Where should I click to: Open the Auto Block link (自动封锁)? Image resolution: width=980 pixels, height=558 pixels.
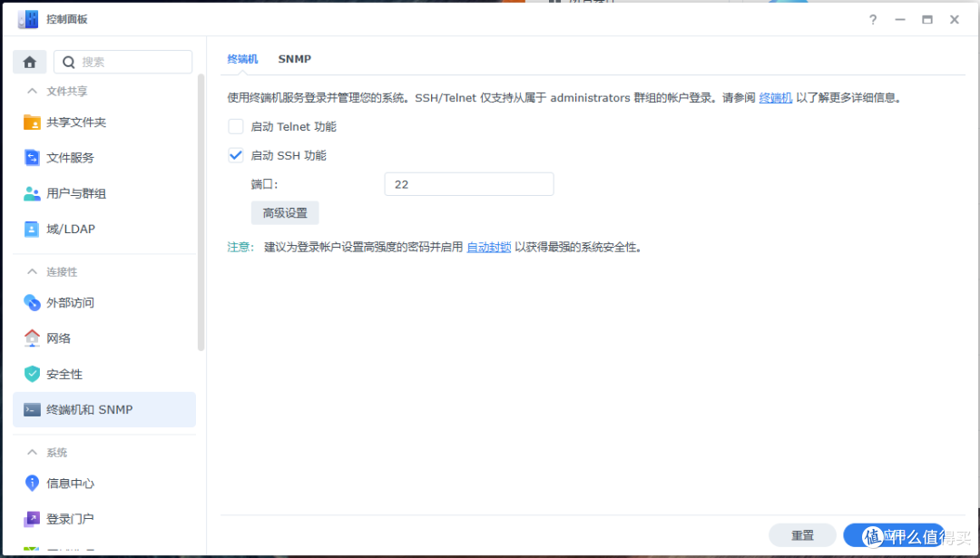pos(489,247)
